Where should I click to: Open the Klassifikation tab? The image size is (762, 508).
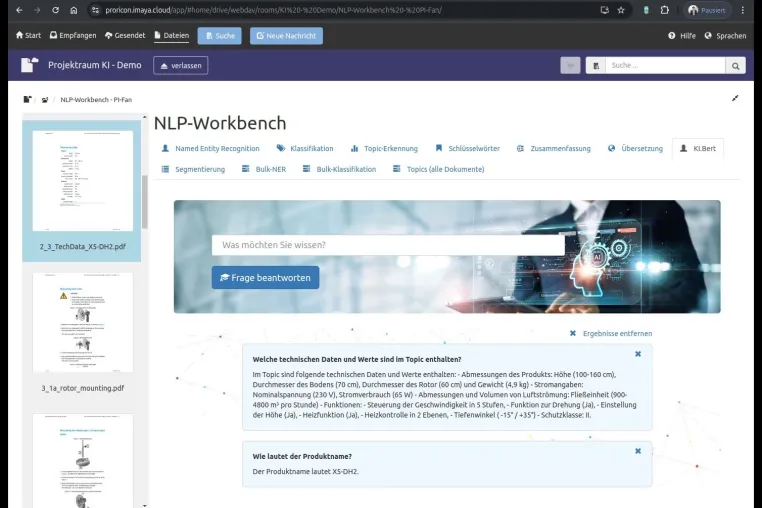(305, 148)
